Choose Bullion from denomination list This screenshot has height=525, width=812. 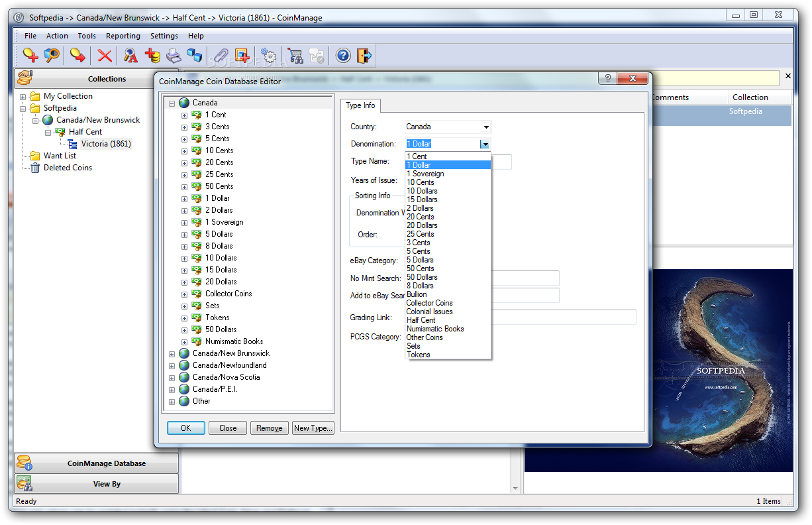click(x=448, y=294)
